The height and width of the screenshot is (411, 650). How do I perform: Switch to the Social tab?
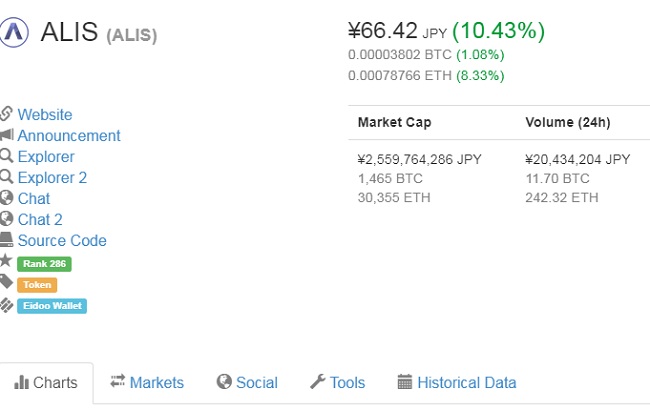[247, 383]
